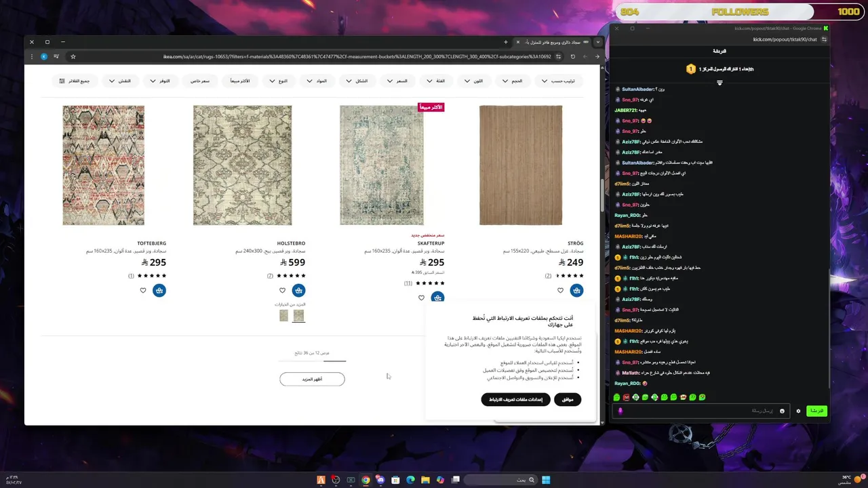Viewport: 868px width, 488px height.
Task: Reload the IKEA page
Action: [572, 57]
